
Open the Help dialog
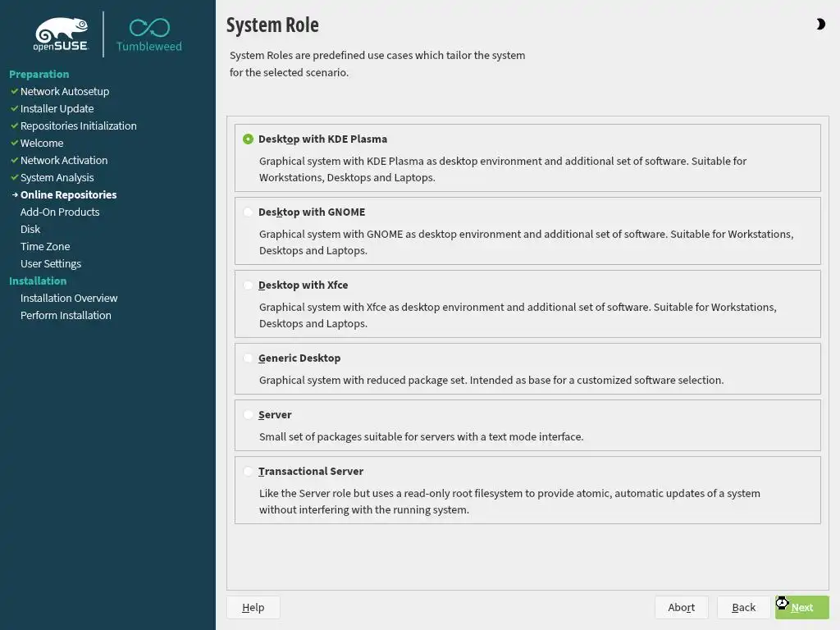253,607
